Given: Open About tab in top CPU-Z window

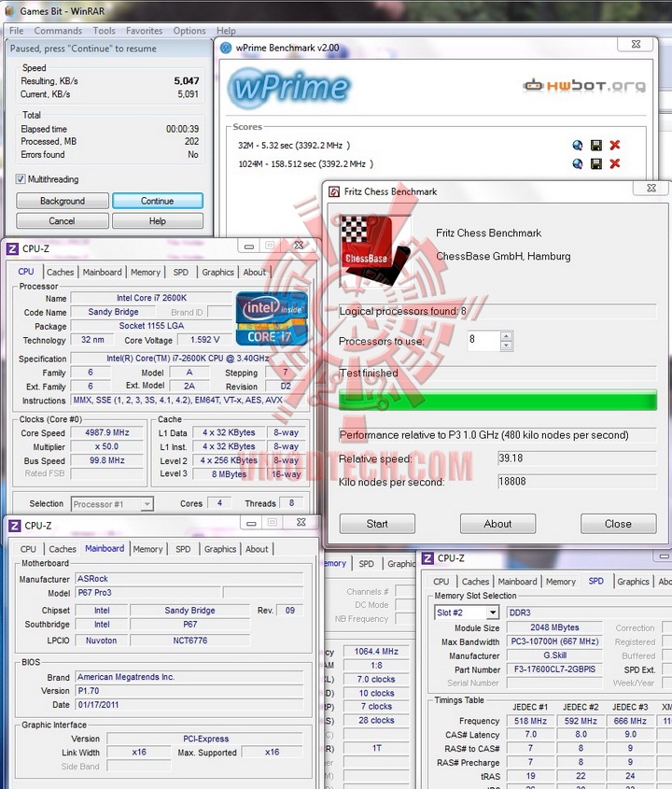Looking at the screenshot, I should 255,273.
